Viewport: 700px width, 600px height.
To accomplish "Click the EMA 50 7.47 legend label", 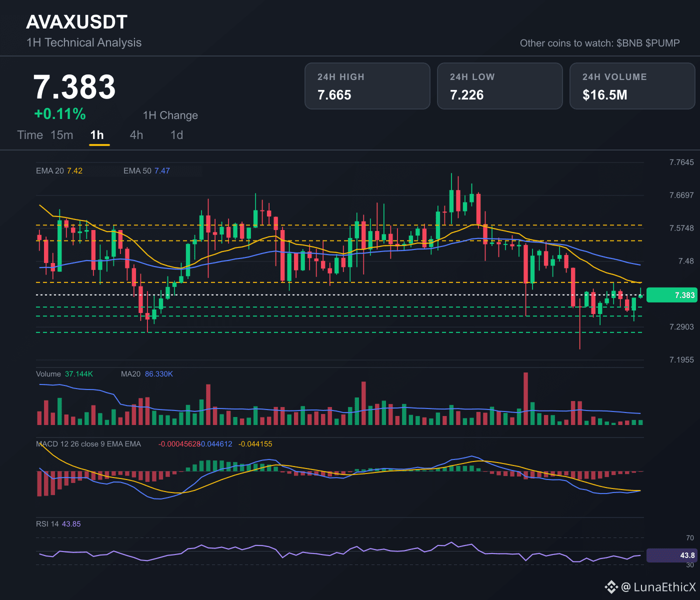I will (146, 170).
